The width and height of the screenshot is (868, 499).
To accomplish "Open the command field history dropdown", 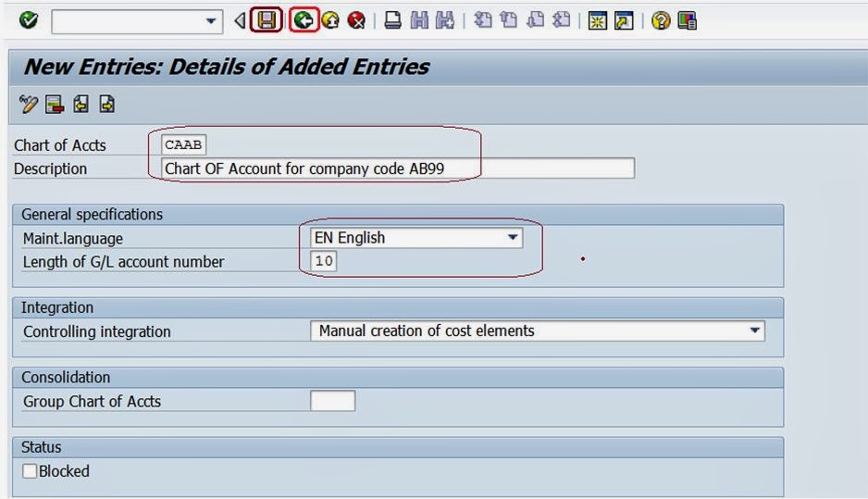I will pyautogui.click(x=211, y=21).
